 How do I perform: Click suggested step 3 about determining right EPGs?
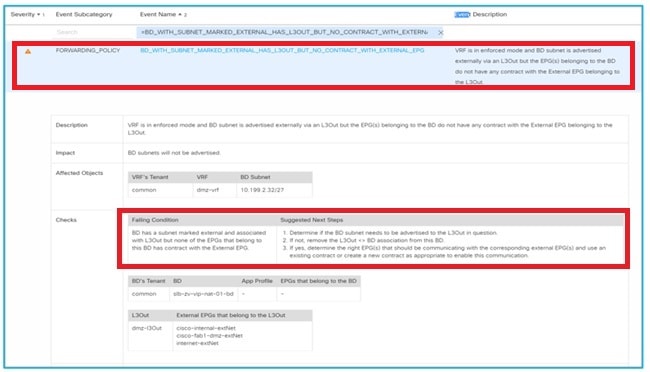(x=444, y=252)
